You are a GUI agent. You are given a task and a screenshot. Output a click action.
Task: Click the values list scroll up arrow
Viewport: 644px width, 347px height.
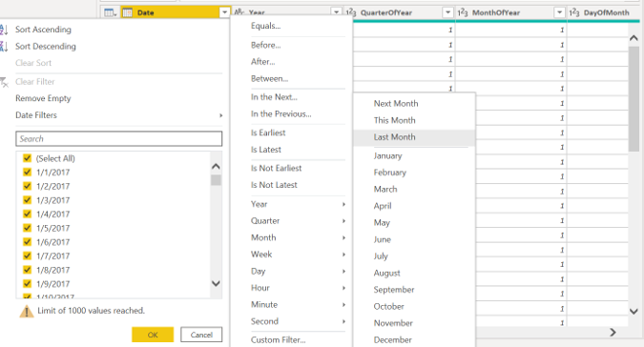tap(216, 166)
